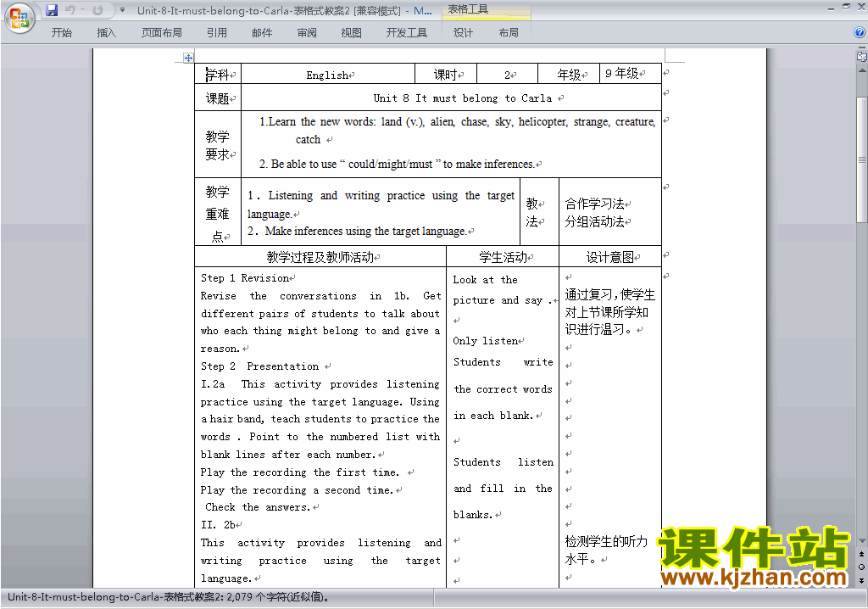The image size is (868, 609).
Task: Click the 'Step 2 Presentation' line
Action: [x=259, y=366]
